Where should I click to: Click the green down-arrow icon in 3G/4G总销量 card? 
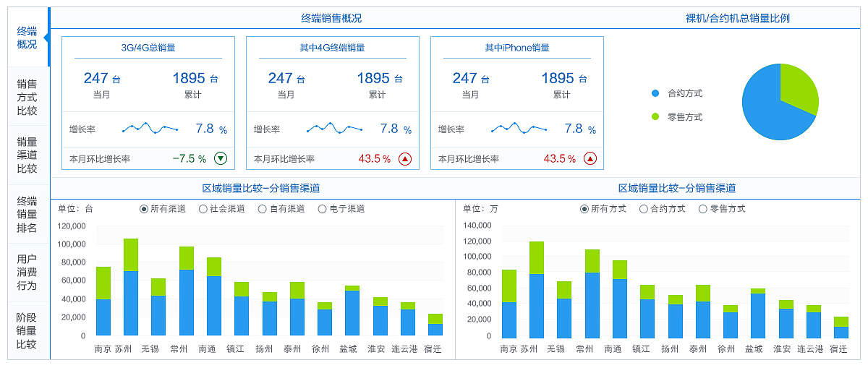coord(221,158)
